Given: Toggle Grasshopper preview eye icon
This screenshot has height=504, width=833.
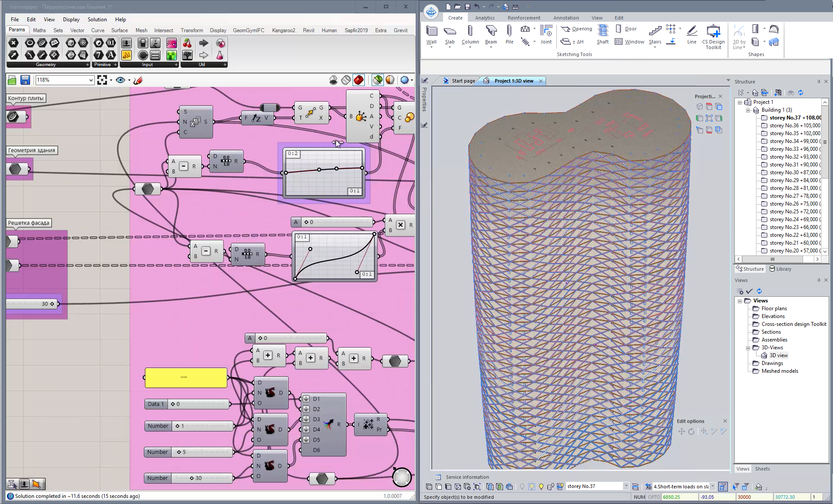Looking at the screenshot, I should [x=120, y=80].
